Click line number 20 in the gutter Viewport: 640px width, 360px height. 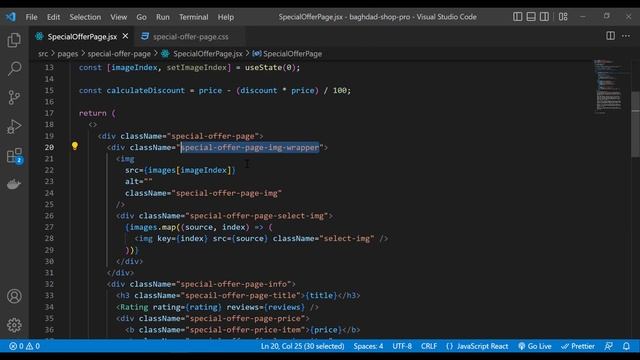pyautogui.click(x=49, y=147)
